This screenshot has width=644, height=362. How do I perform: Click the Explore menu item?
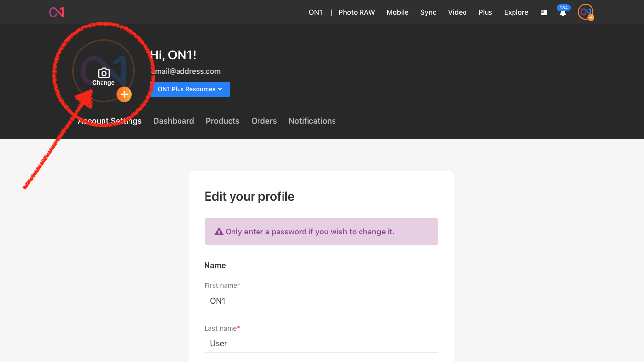click(516, 12)
